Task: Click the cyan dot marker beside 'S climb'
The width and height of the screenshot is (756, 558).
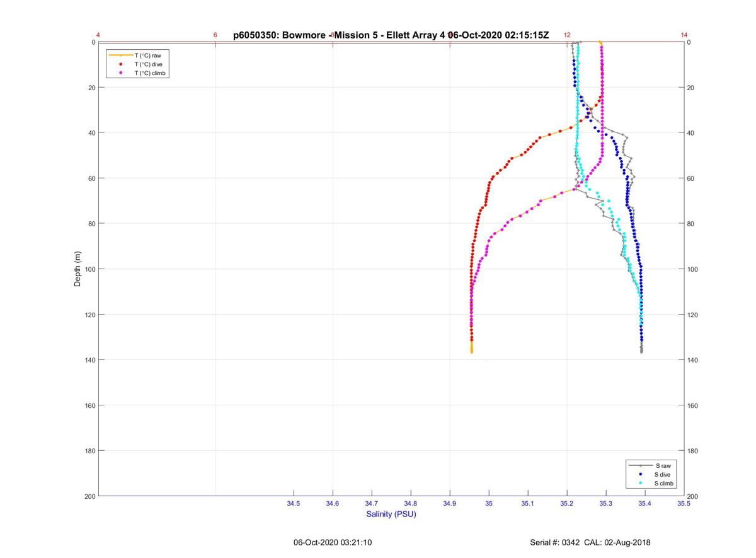Action: click(x=641, y=483)
